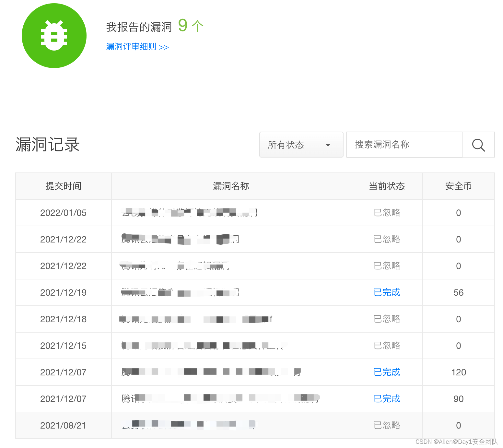The height and width of the screenshot is (448, 503).
Task: Click the green 9 个 count
Action: (x=191, y=26)
